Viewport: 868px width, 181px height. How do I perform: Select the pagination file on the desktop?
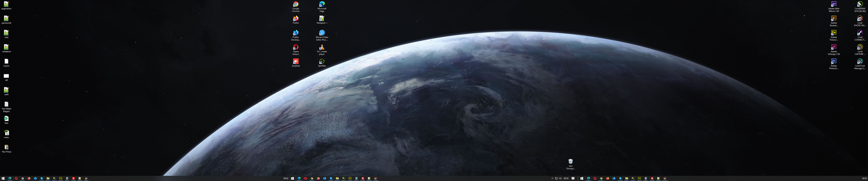[x=6, y=6]
